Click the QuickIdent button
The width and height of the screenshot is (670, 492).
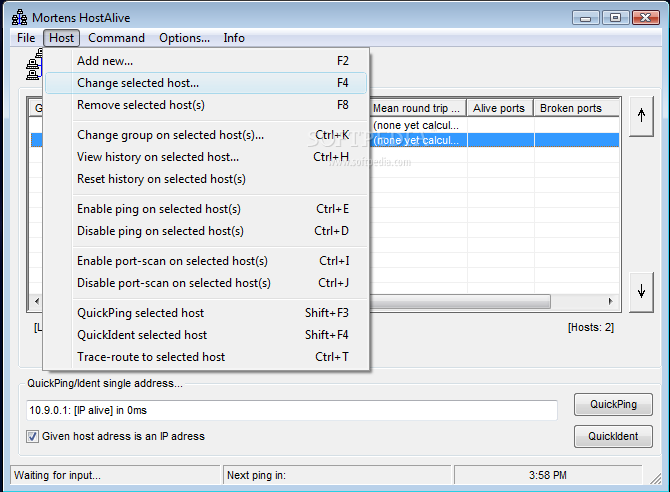point(613,436)
